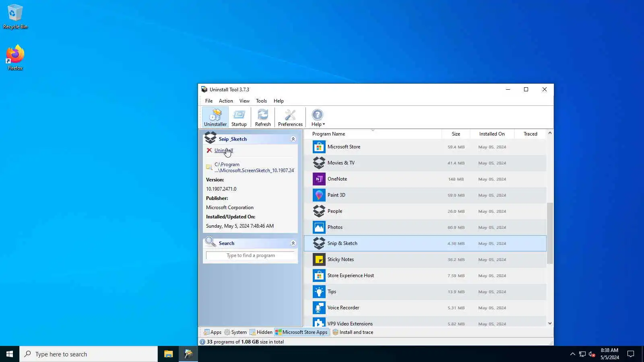Viewport: 644px width, 362px height.
Task: Open the notification center icon
Action: click(631, 354)
